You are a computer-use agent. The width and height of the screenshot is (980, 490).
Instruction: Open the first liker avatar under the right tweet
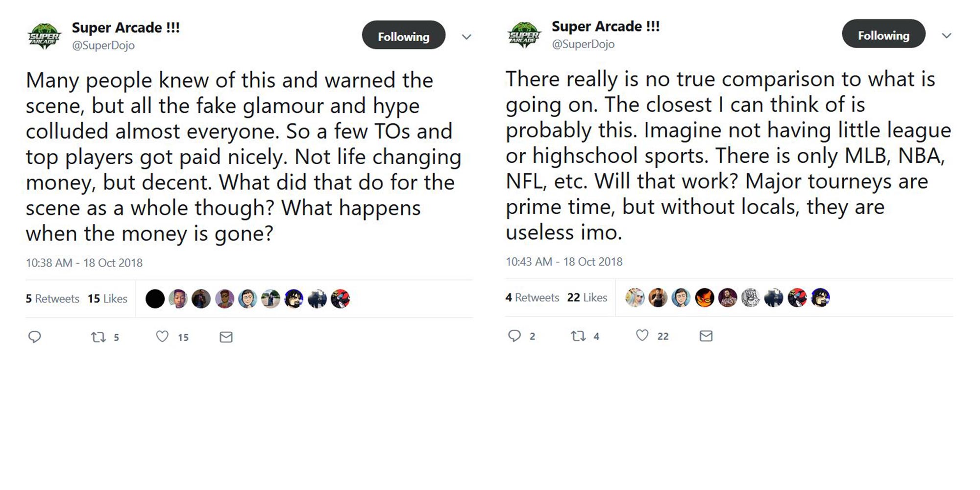635,298
